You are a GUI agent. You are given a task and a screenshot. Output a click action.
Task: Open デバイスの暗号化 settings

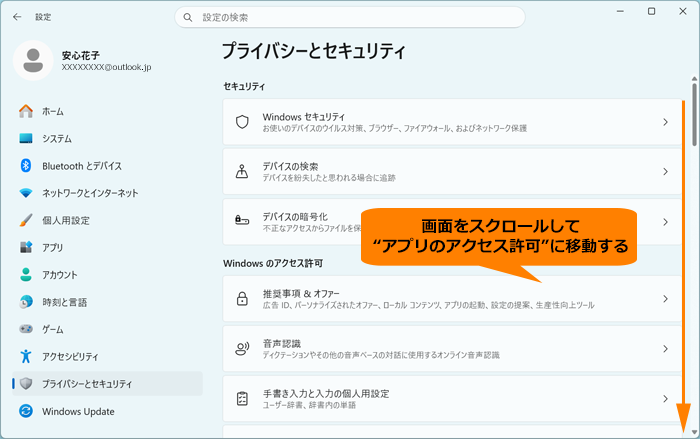click(452, 222)
